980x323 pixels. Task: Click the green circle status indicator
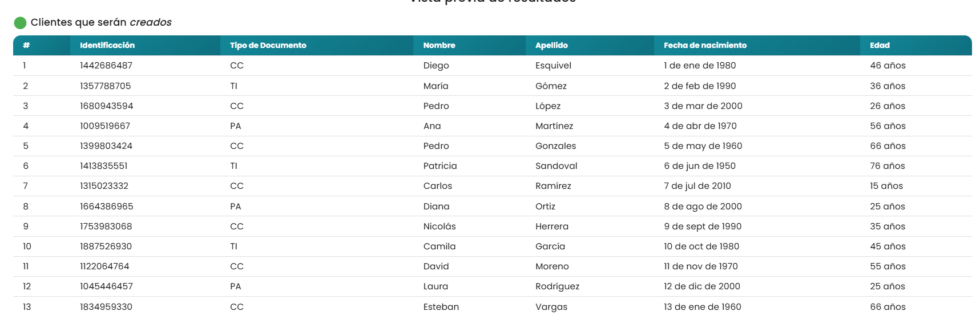20,23
